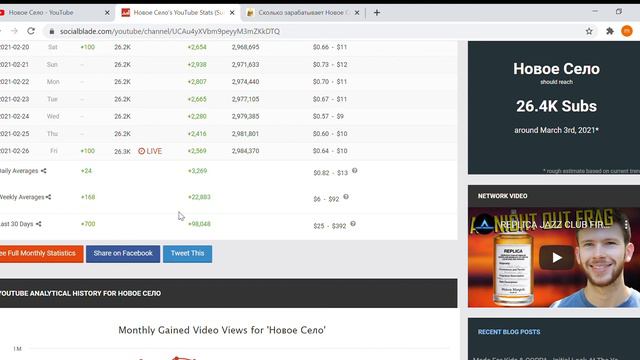Click the Новое Село heading in prediction box
This screenshot has width=640, height=360.
click(x=556, y=69)
